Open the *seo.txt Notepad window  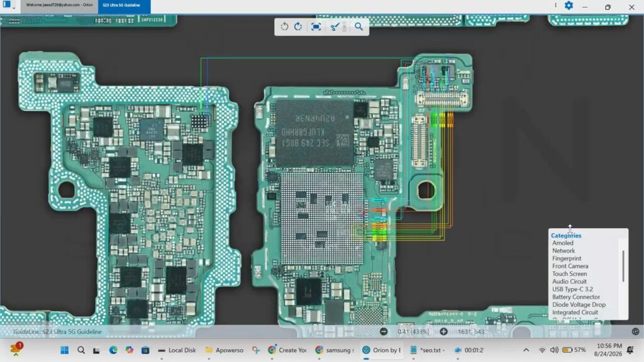click(x=428, y=350)
